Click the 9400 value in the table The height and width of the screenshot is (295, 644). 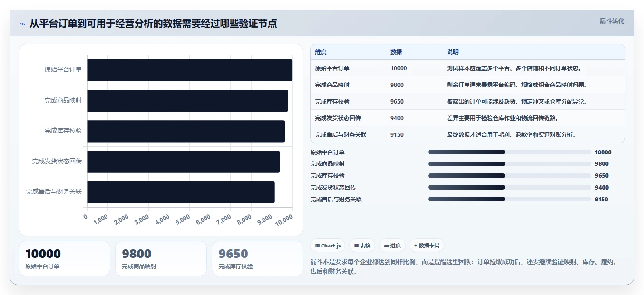pyautogui.click(x=397, y=118)
